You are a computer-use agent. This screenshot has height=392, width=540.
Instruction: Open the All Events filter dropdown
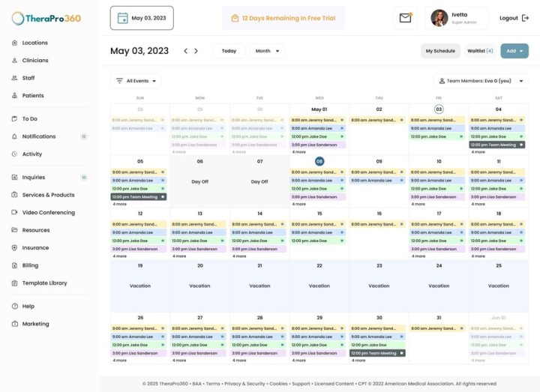(x=136, y=81)
